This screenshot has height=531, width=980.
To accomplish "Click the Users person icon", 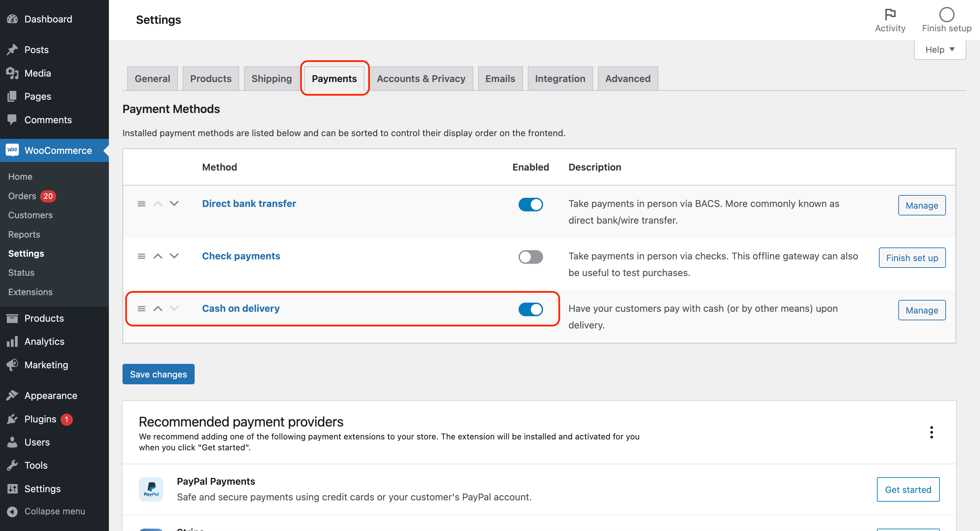I will coord(12,442).
